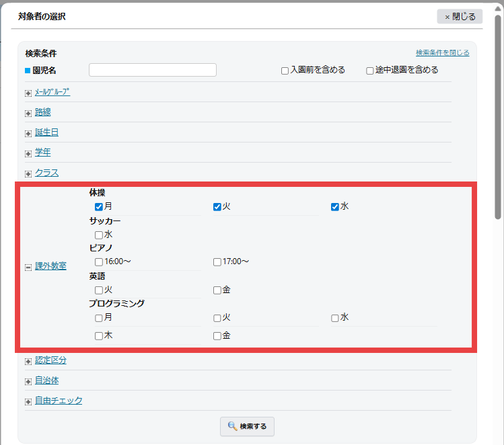
Task: Check 英語 火 checkbox
Action: (x=99, y=290)
